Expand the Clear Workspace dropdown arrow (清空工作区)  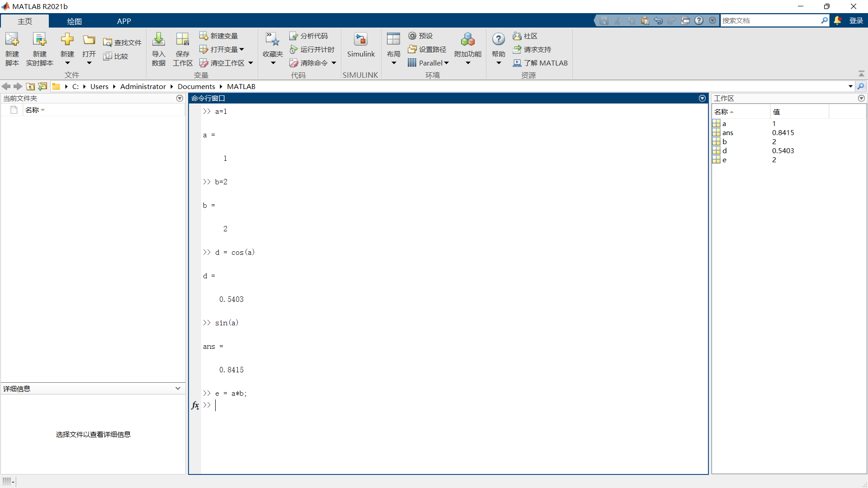(251, 63)
